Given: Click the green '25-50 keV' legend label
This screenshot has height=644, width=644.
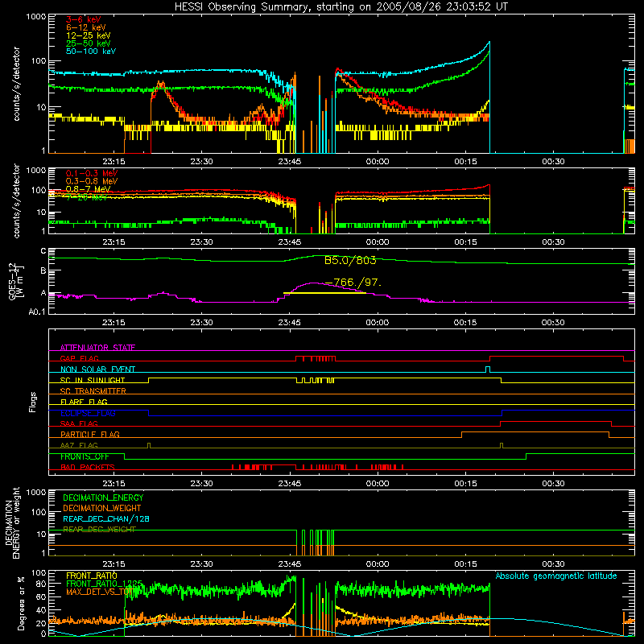Looking at the screenshot, I should pyautogui.click(x=88, y=43).
